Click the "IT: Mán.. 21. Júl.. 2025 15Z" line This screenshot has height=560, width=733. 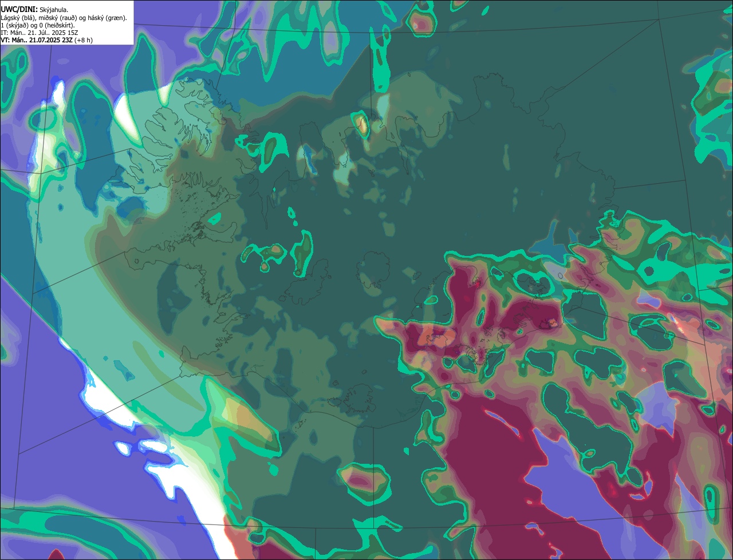40,32
